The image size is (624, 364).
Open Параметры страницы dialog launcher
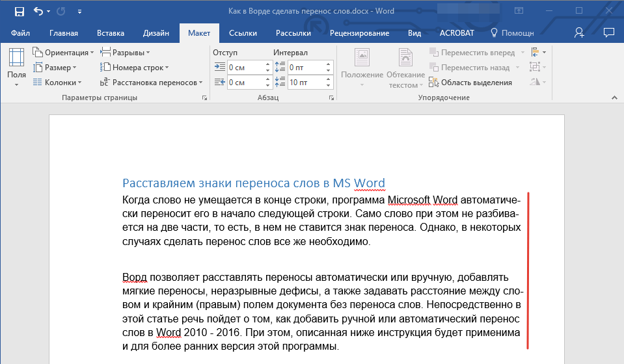(204, 97)
